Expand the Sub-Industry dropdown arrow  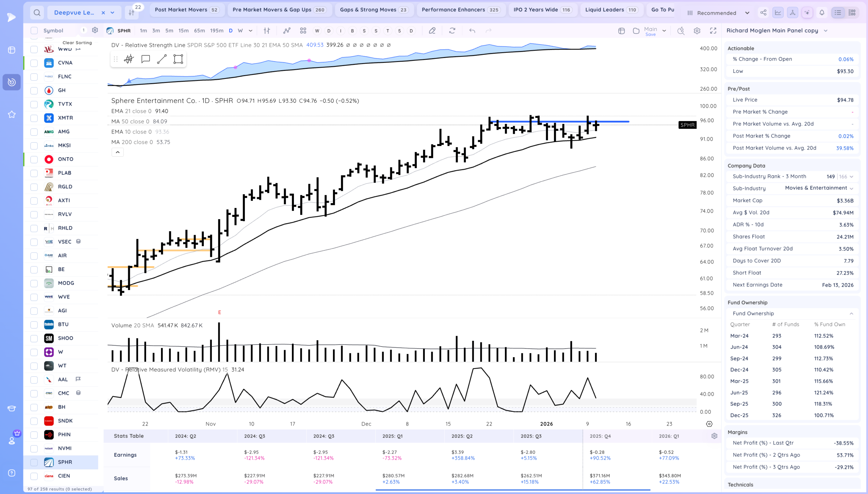[852, 188]
